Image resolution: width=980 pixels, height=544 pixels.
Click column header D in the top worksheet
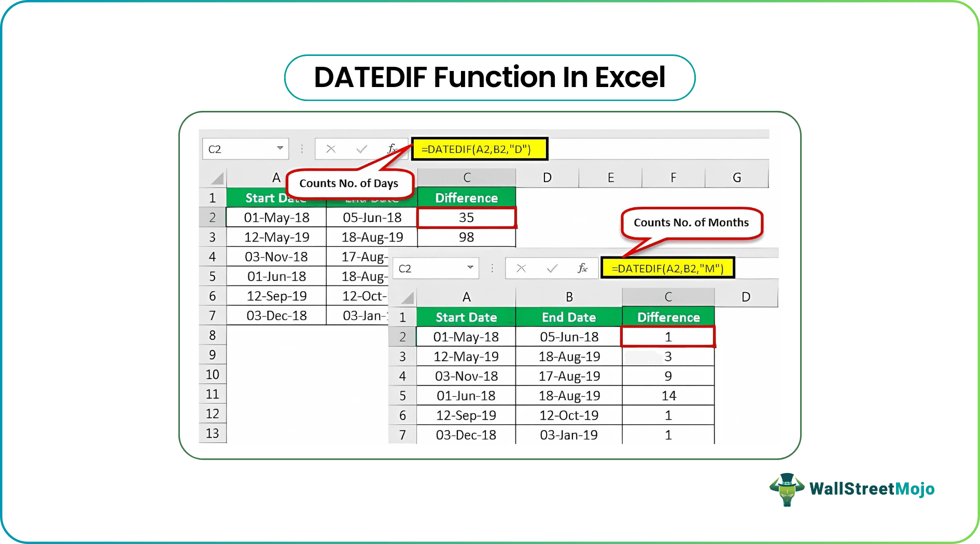[547, 177]
